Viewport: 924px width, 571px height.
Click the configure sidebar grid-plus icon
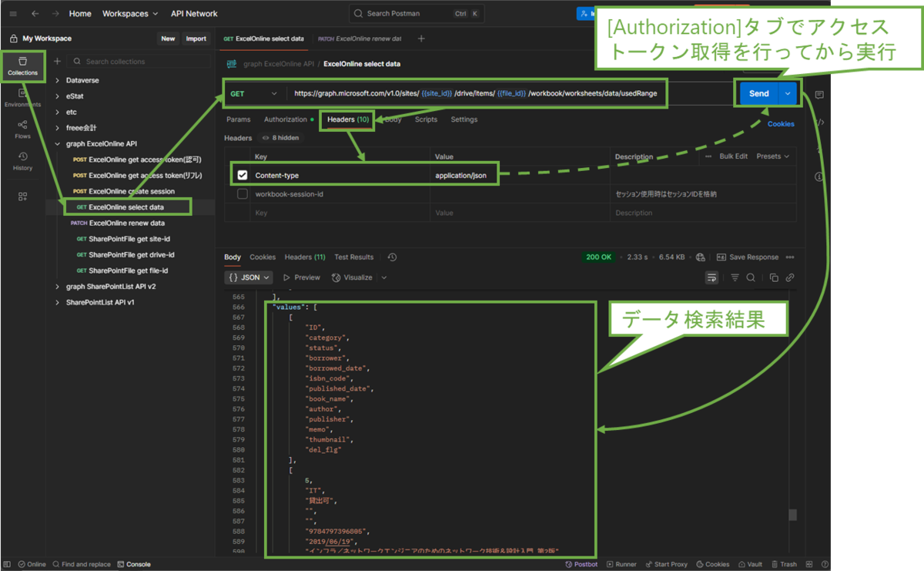click(x=22, y=196)
